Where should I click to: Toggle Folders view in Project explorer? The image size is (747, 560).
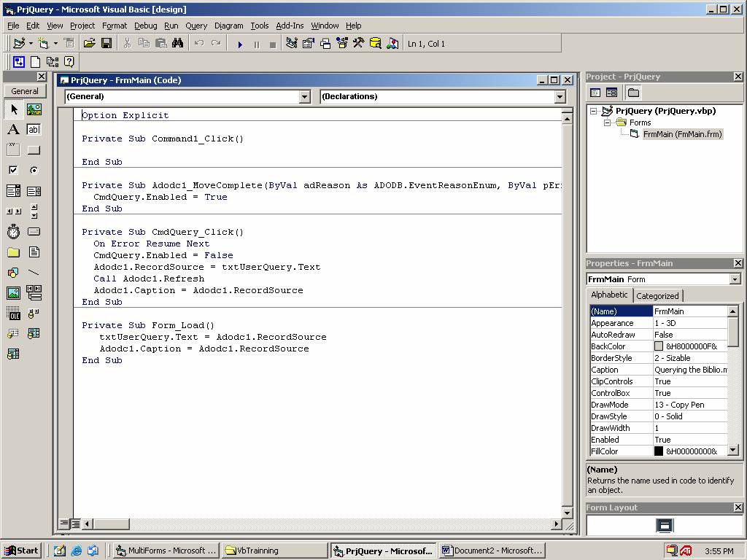pos(633,93)
